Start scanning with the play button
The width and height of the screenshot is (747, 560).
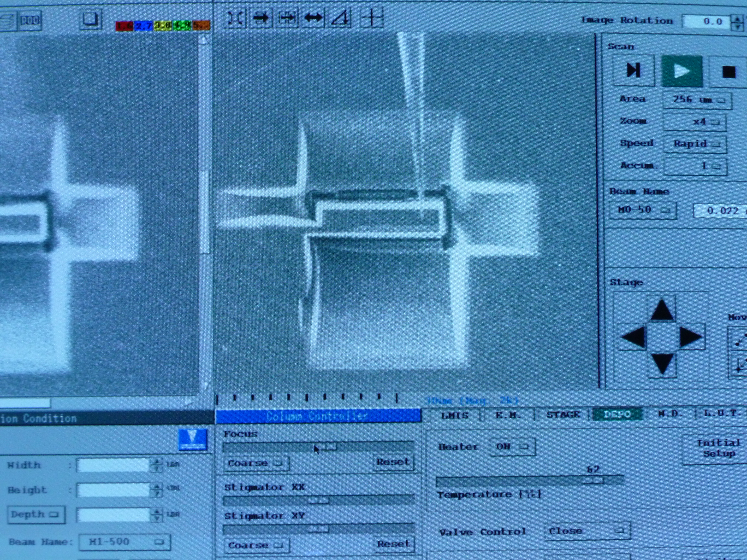(x=682, y=71)
